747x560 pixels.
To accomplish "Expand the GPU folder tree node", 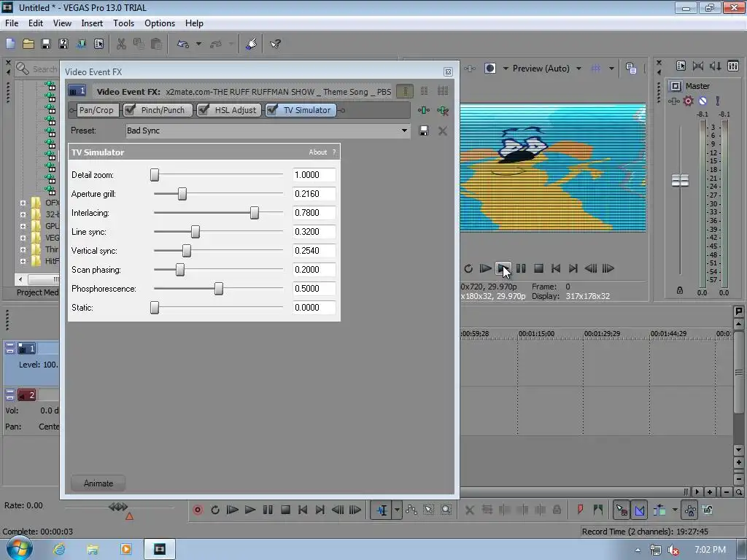I will coord(23,226).
